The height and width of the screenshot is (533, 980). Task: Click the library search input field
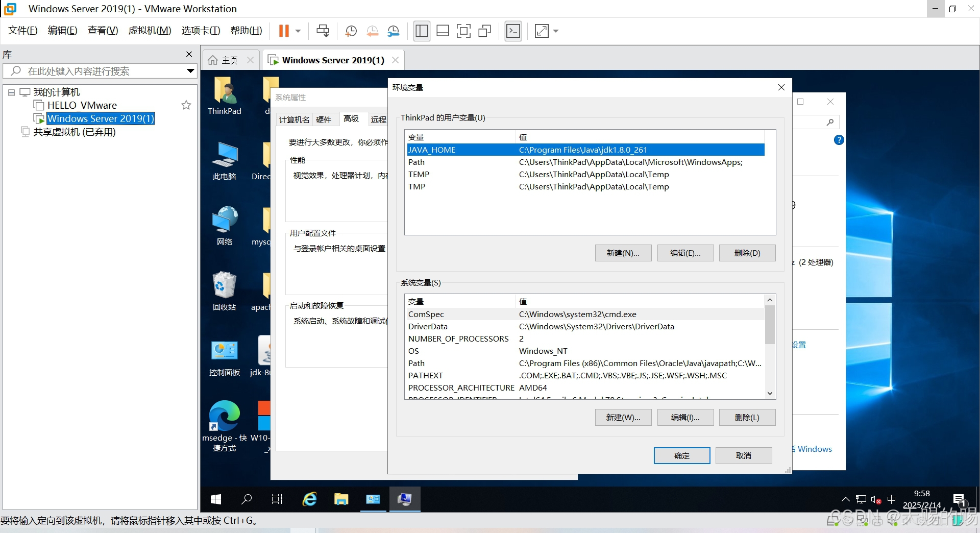[100, 71]
